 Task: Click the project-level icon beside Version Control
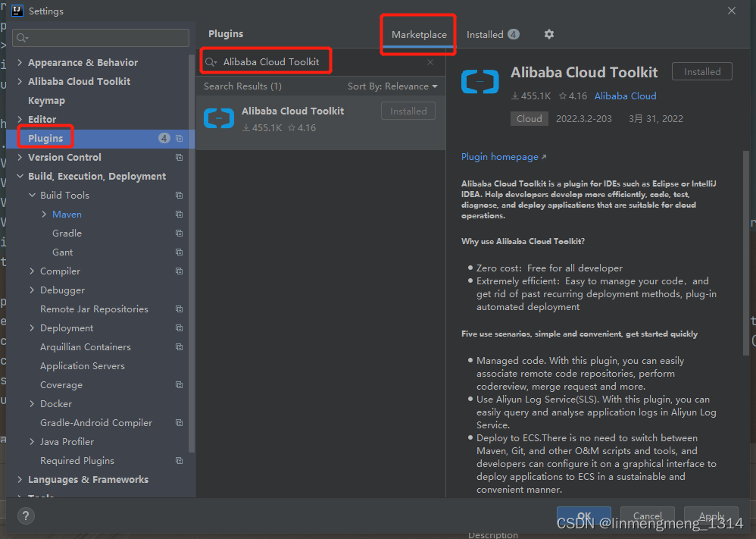click(x=180, y=158)
